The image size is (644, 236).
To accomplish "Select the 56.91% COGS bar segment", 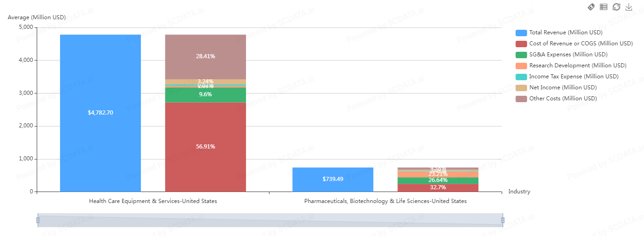I will [x=205, y=147].
